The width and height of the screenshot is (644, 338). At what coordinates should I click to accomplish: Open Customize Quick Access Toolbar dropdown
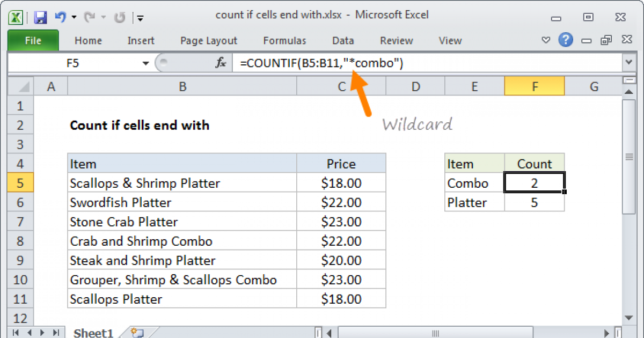(140, 18)
